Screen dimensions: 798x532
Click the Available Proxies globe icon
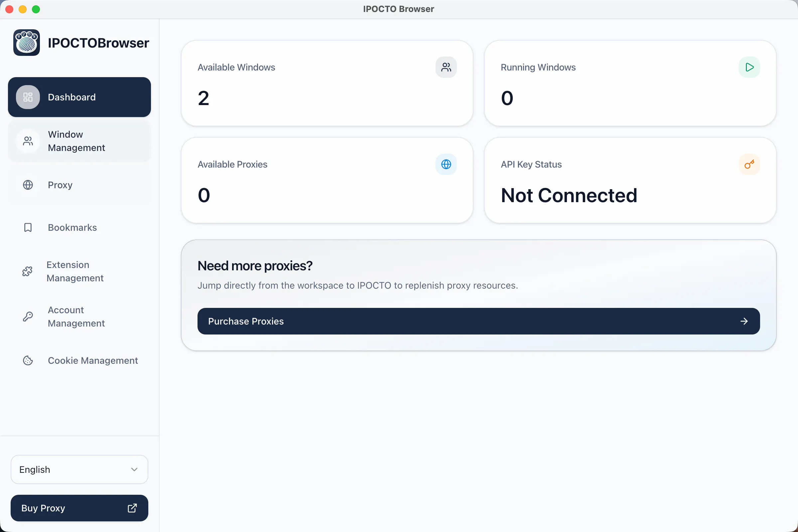[446, 164]
